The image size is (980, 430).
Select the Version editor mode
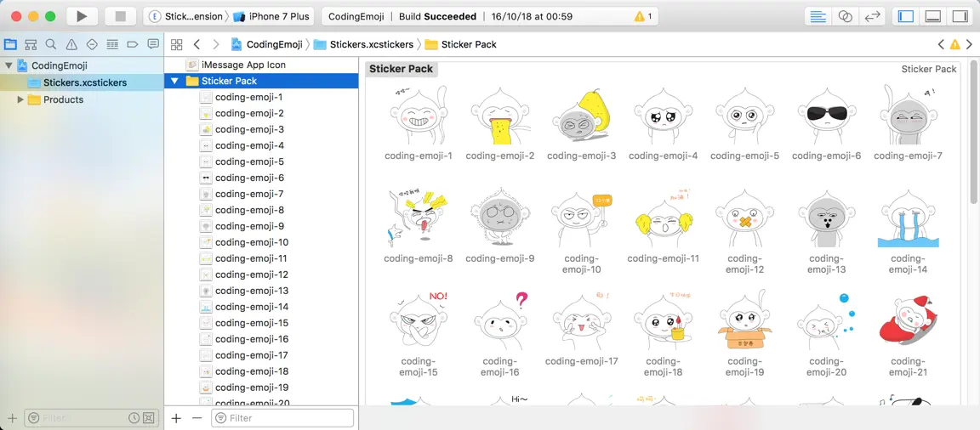tap(872, 17)
